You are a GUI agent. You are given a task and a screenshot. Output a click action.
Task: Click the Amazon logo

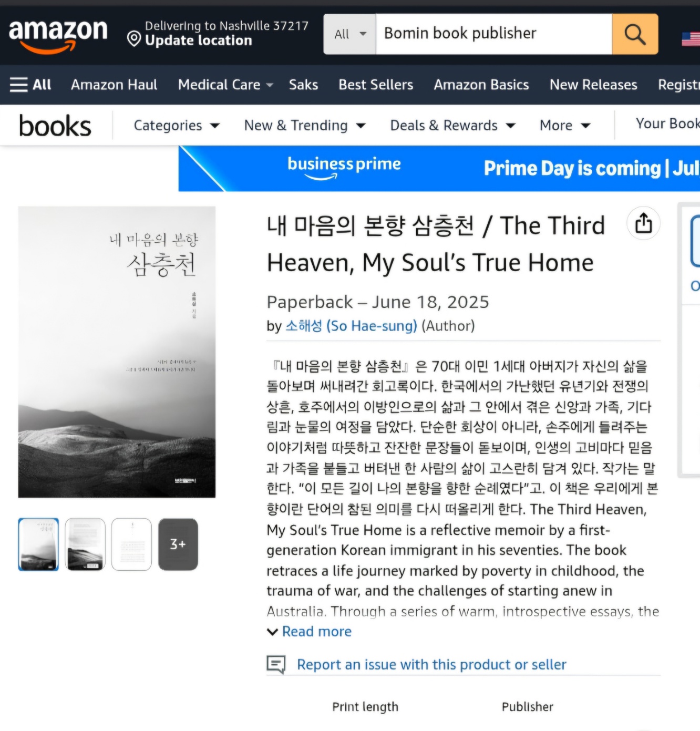(x=58, y=36)
